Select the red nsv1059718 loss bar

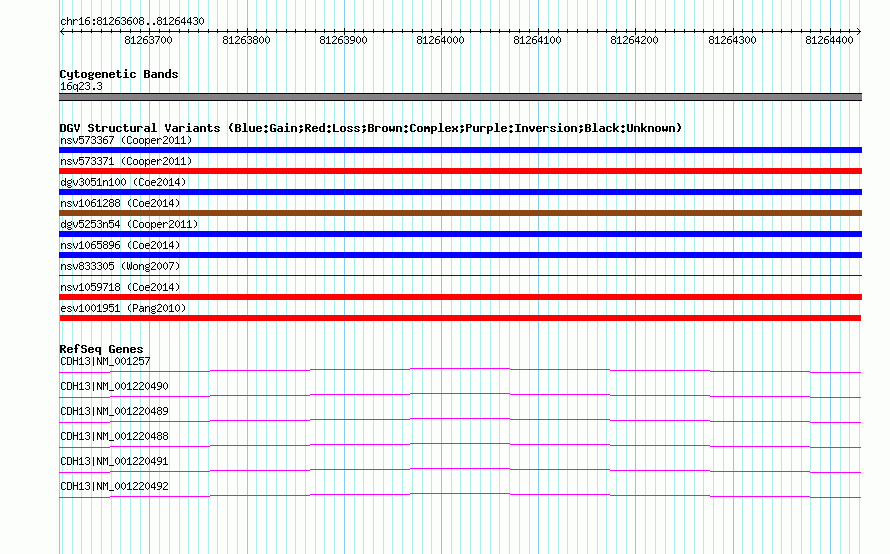(x=460, y=297)
